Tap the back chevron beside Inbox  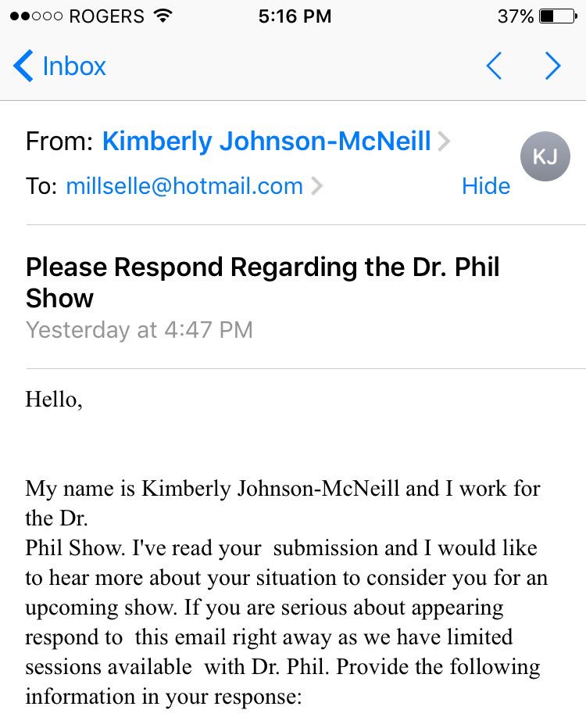tap(23, 66)
